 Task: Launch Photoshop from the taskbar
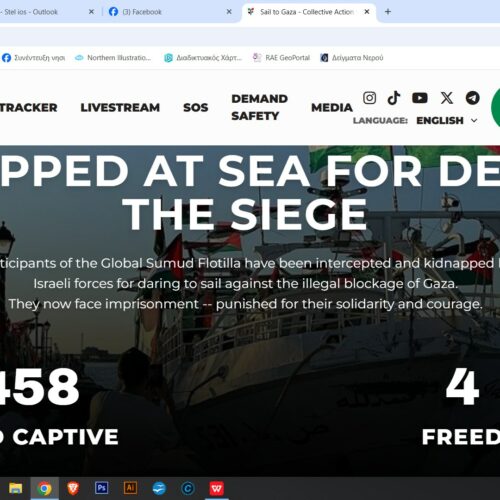pyautogui.click(x=101, y=488)
